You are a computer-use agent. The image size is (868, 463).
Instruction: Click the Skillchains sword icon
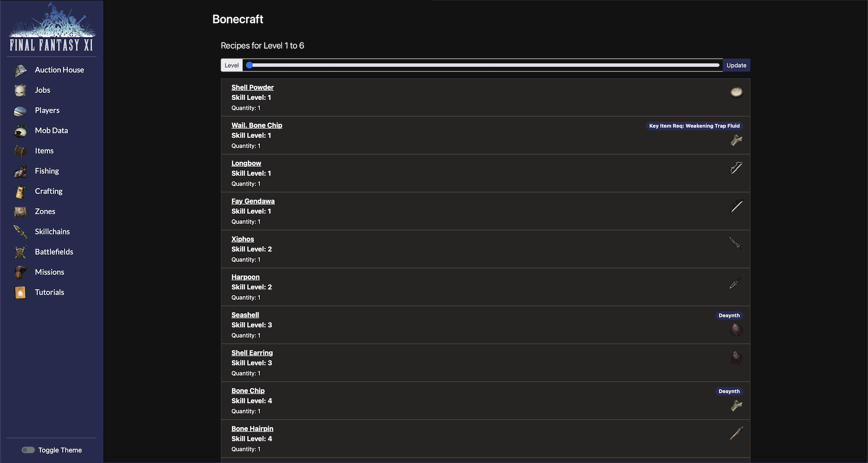click(x=20, y=232)
